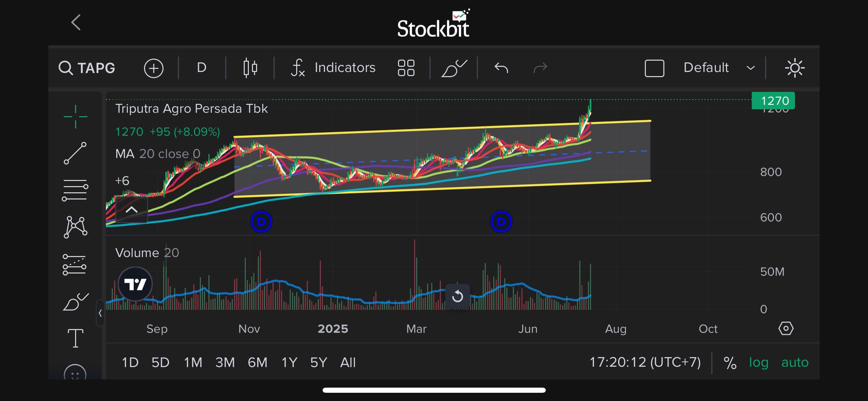Select the XABCD pattern tool
The image size is (868, 401).
(x=75, y=227)
